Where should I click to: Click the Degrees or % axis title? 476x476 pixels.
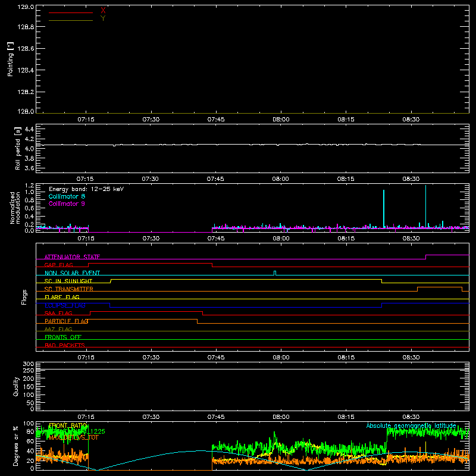[x=15, y=446]
